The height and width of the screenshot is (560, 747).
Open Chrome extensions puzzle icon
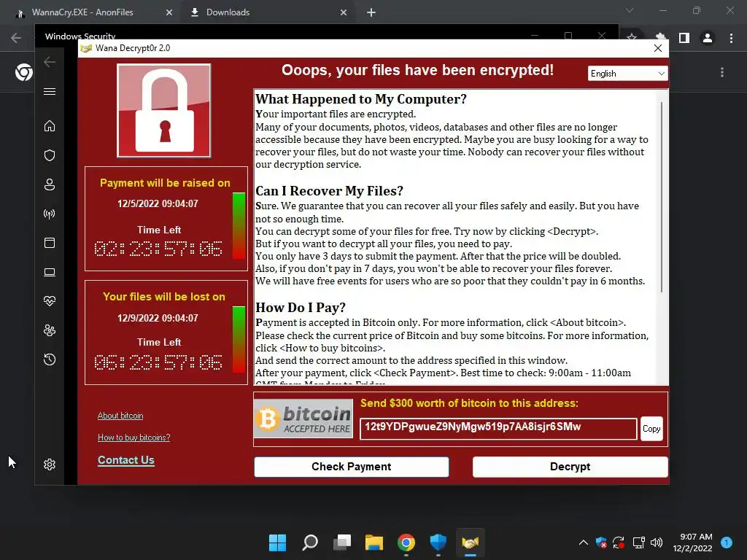(660, 38)
